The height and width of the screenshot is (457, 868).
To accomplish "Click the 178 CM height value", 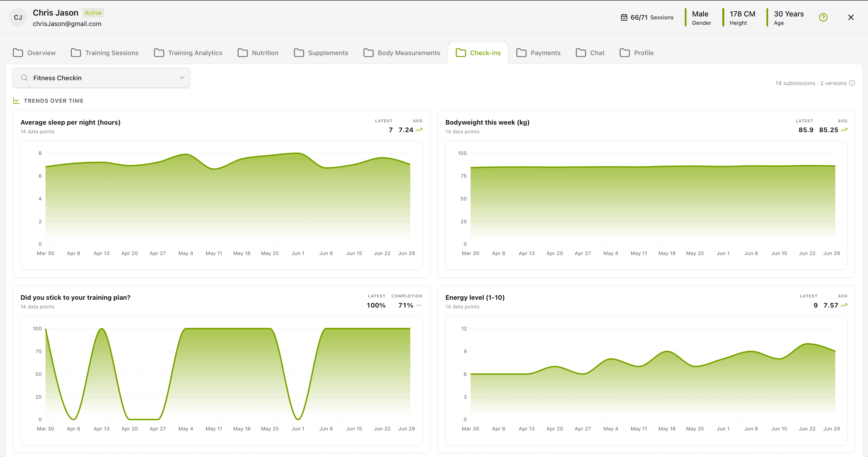I will pyautogui.click(x=742, y=14).
